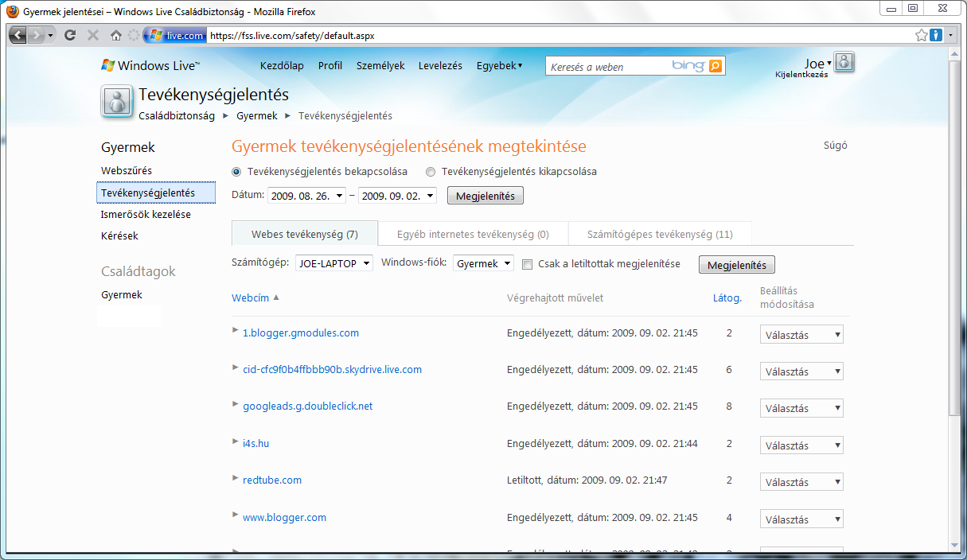Image resolution: width=967 pixels, height=560 pixels.
Task: Open the end date 2009. 09. 02. dropdown
Action: tap(397, 196)
